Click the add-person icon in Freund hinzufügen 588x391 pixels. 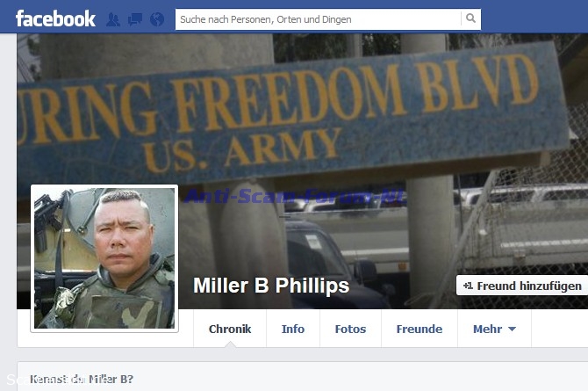pyautogui.click(x=468, y=286)
